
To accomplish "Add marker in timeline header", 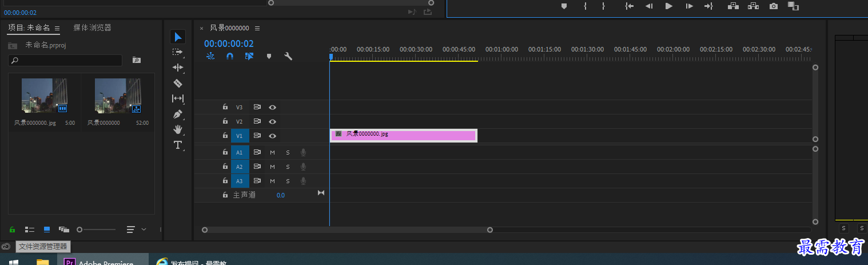I will click(269, 56).
